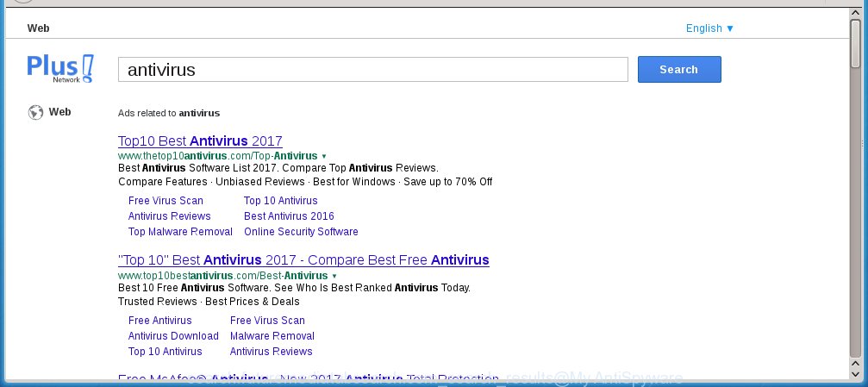Open Malware Removal sitelink
Viewport: 868px width, 387px height.
pyautogui.click(x=272, y=335)
